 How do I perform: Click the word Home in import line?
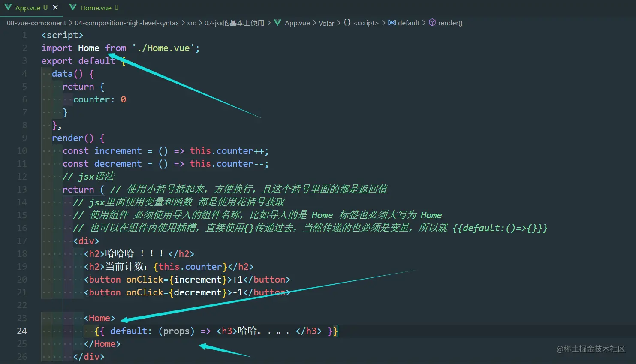[x=89, y=48]
